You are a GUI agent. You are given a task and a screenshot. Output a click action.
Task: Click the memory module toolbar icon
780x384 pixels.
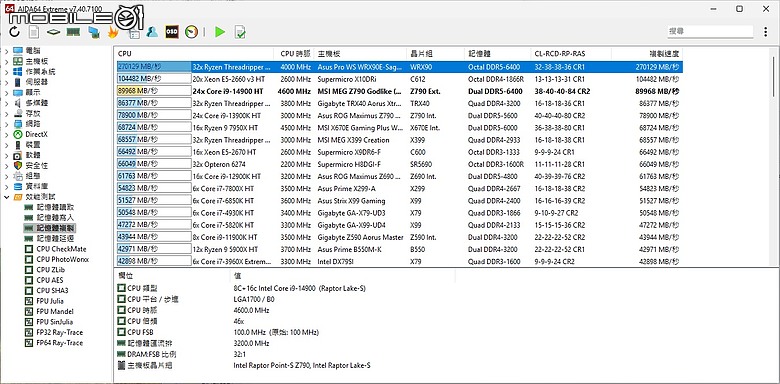pyautogui.click(x=73, y=32)
